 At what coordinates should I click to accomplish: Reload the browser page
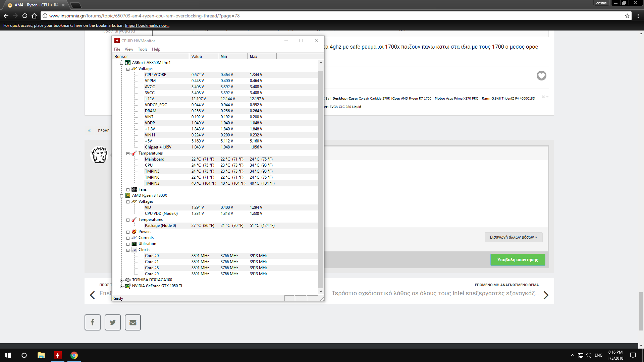25,16
